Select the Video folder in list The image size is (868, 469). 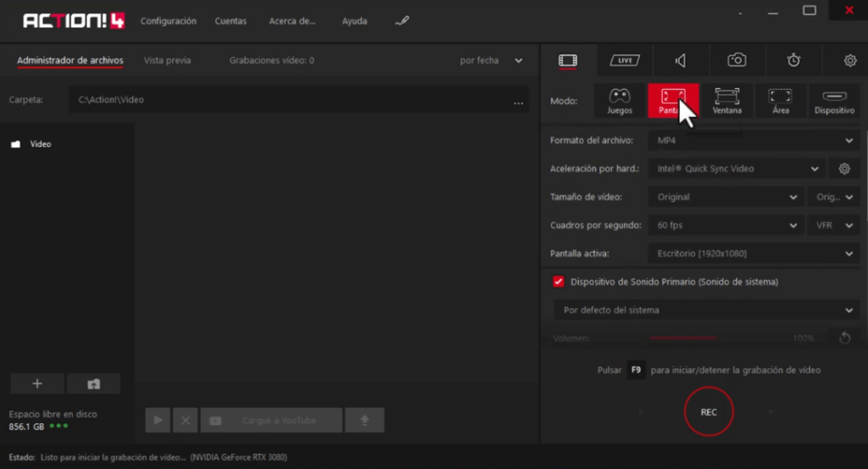click(x=40, y=144)
